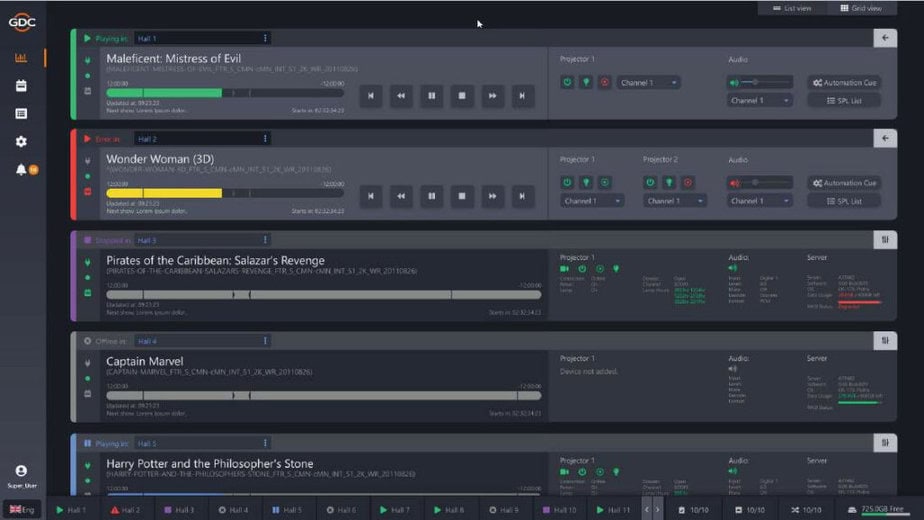Select Hall 7 tab in bottom bar
The height and width of the screenshot is (520, 924).
395,510
